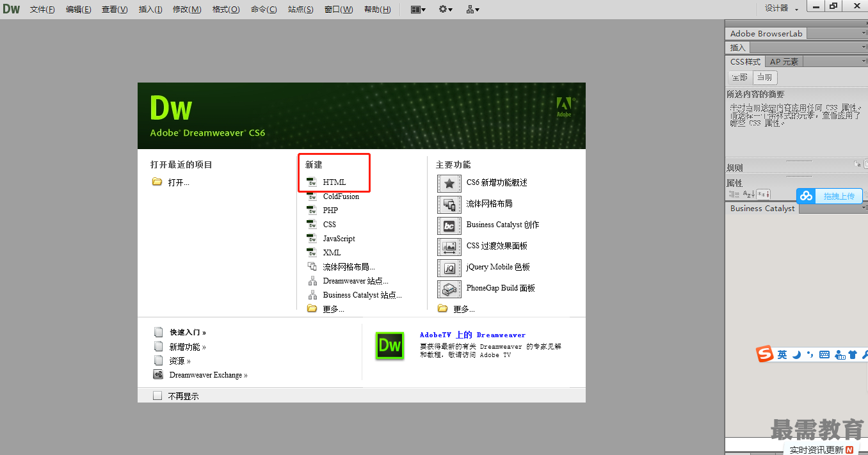868x455 pixels.
Task: Click the Business Catalyst 站点... item
Action: pos(355,295)
